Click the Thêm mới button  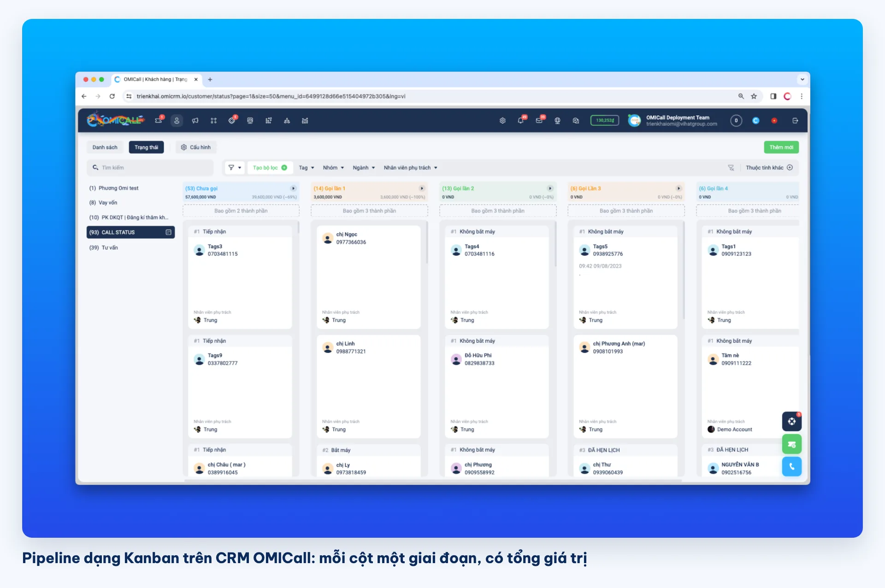781,147
